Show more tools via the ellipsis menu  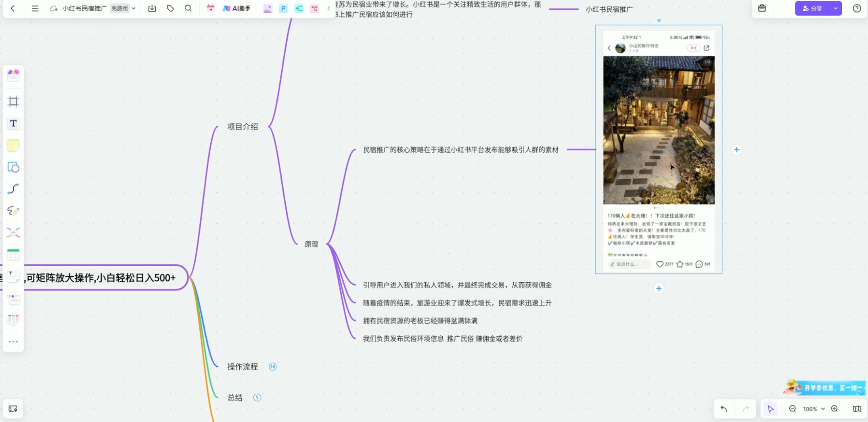13,341
